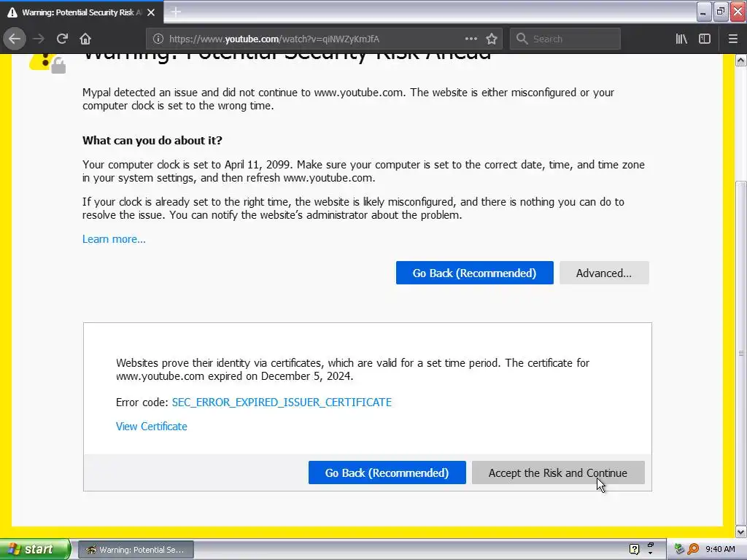Minimize the browser window
The image size is (747, 560).
(x=704, y=12)
